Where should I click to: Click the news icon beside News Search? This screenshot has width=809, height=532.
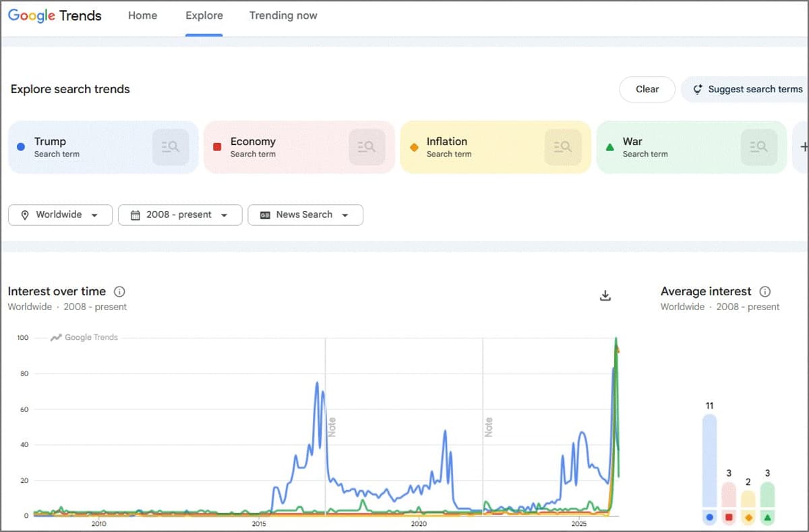point(264,215)
